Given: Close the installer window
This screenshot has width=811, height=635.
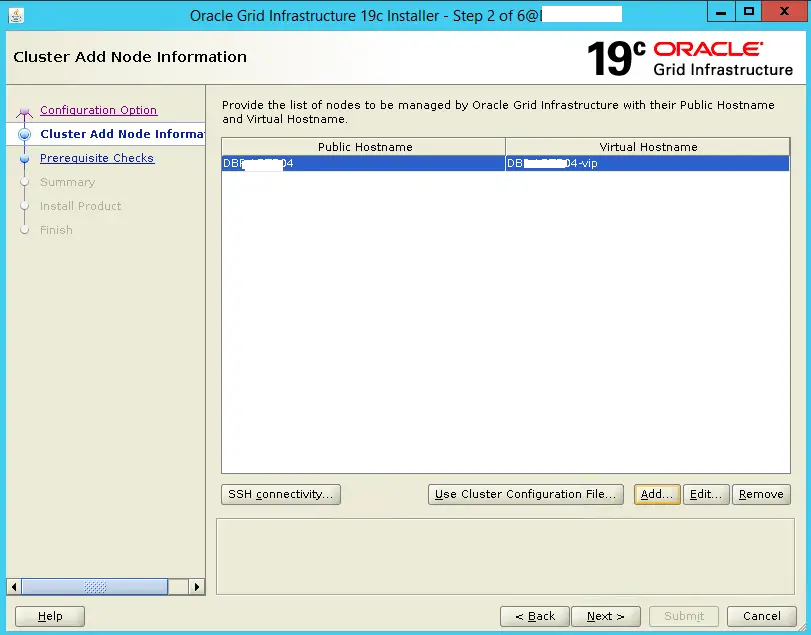Looking at the screenshot, I should (x=784, y=12).
